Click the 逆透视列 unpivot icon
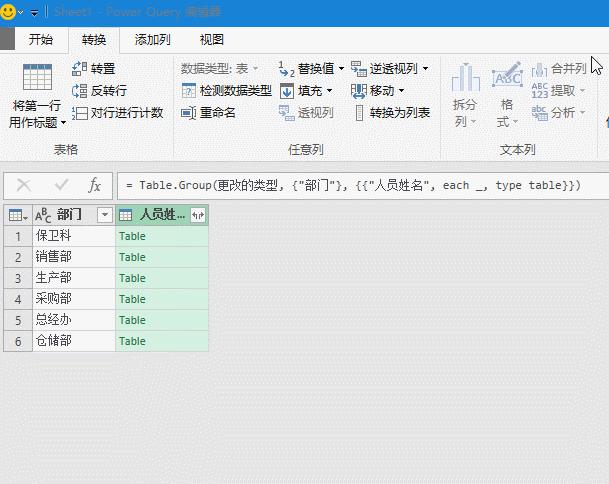 (358, 69)
